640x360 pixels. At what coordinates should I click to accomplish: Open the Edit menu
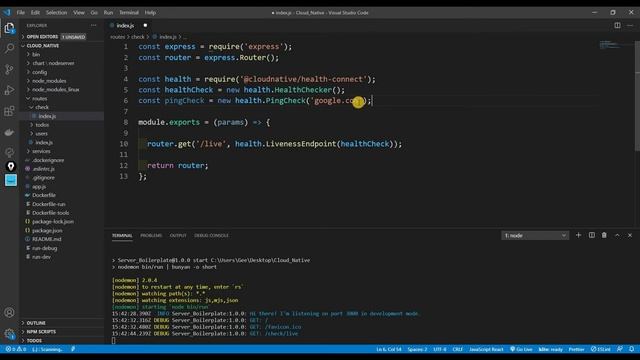pyautogui.click(x=36, y=13)
